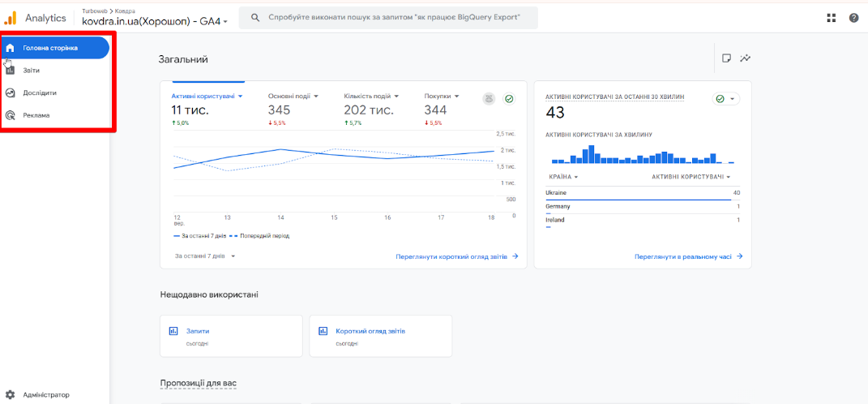
Task: Toggle the green check status in chart card
Action: pyautogui.click(x=509, y=99)
